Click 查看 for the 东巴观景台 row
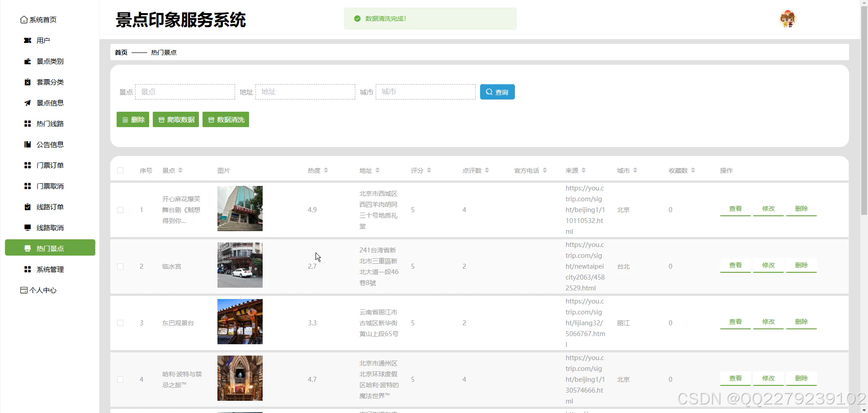This screenshot has width=868, height=413. coord(736,322)
